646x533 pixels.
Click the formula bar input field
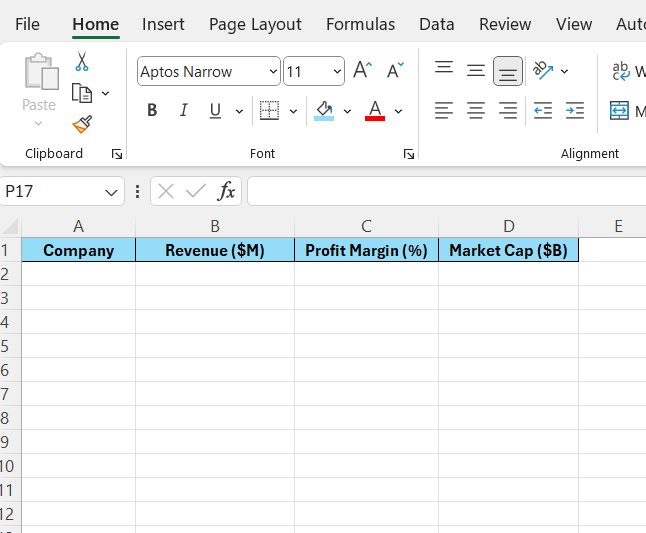click(x=447, y=191)
